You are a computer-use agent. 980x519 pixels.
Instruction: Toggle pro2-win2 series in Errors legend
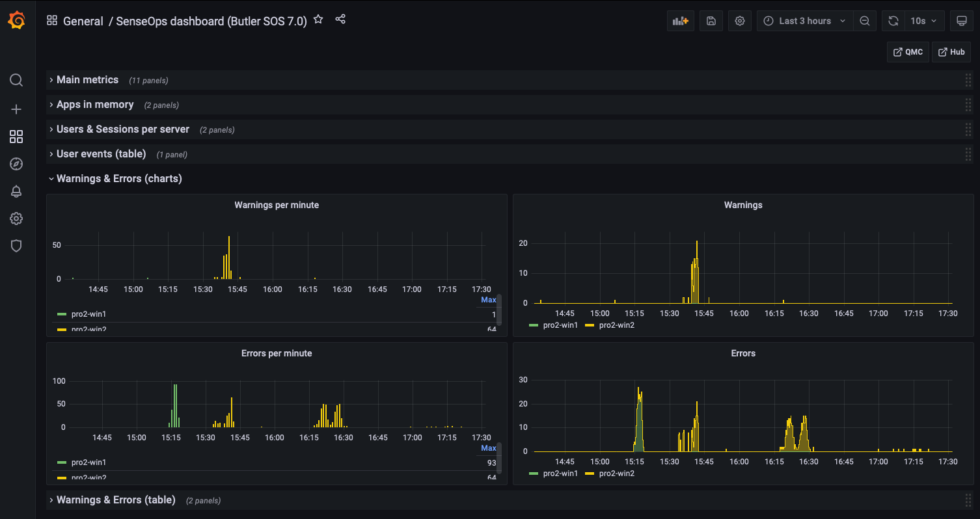tap(616, 473)
